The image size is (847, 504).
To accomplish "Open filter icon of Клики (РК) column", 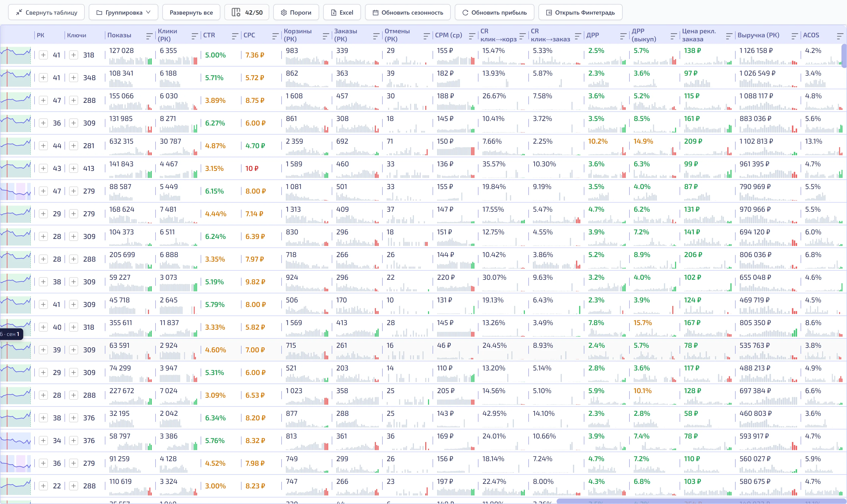I will 195,36.
